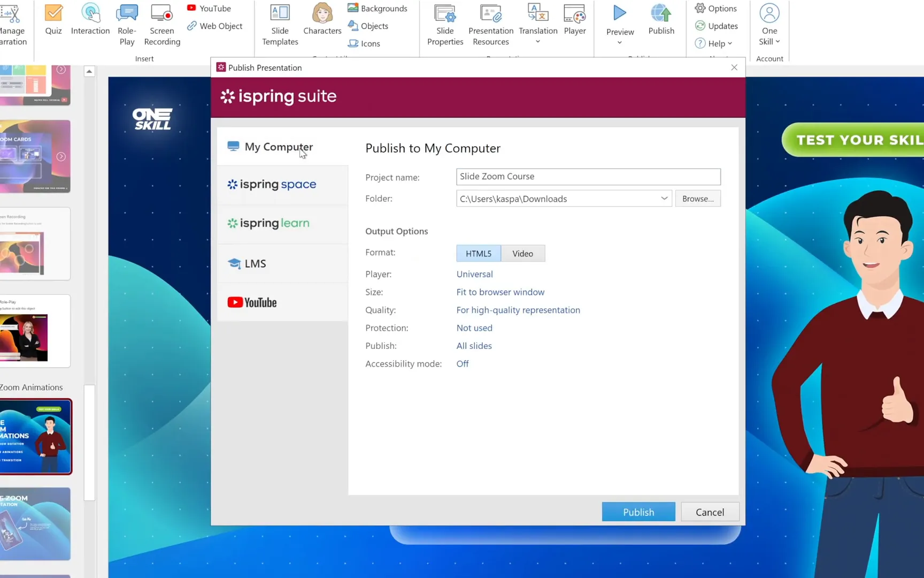Image resolution: width=924 pixels, height=578 pixels.
Task: Start a Screen Recording
Action: pyautogui.click(x=162, y=25)
